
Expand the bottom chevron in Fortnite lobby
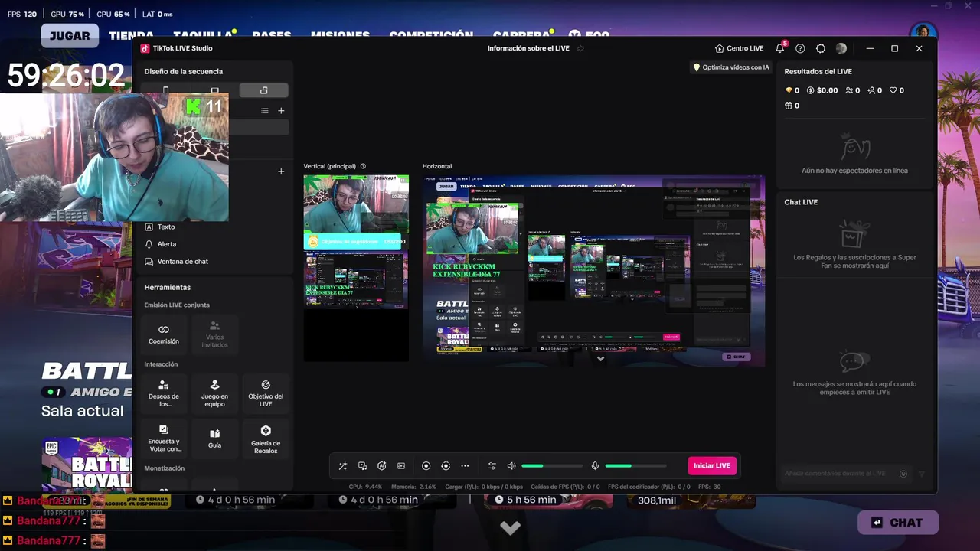[510, 527]
